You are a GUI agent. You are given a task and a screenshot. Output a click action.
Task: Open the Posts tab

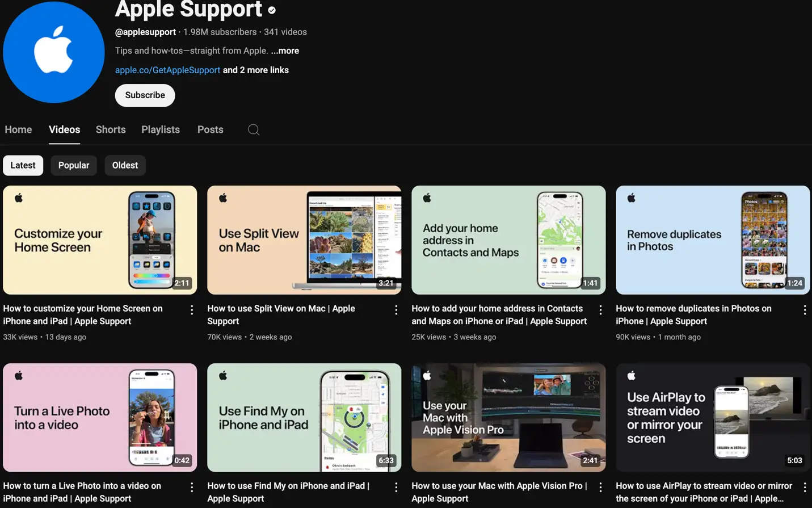point(210,129)
